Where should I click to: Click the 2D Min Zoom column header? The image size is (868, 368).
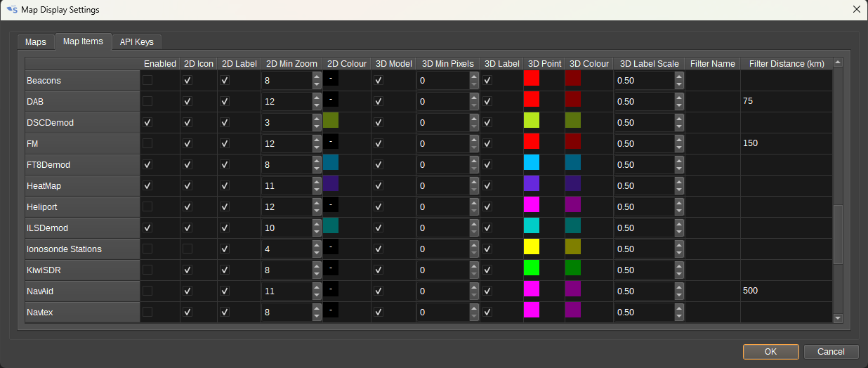tap(292, 64)
